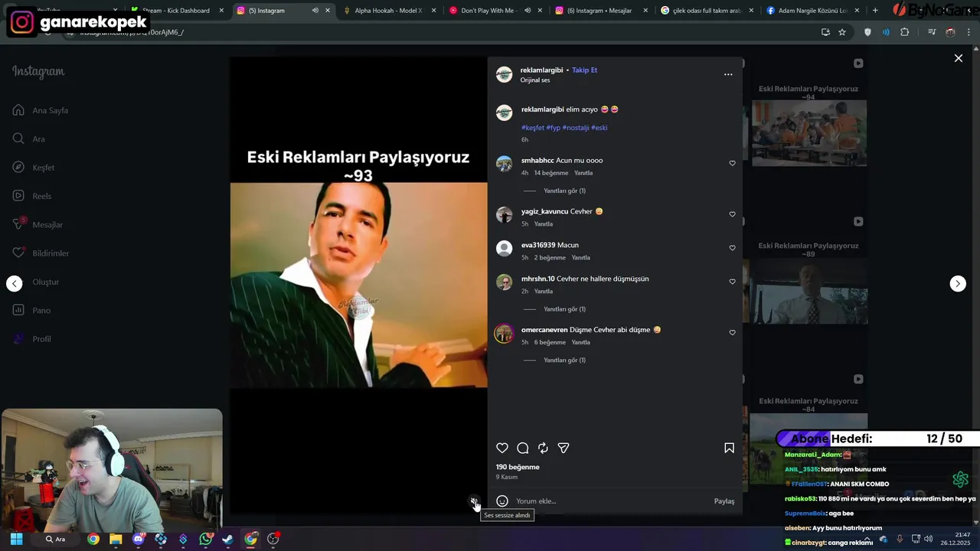Save post with the bookmark icon
This screenshot has height=551, width=980.
click(x=729, y=448)
